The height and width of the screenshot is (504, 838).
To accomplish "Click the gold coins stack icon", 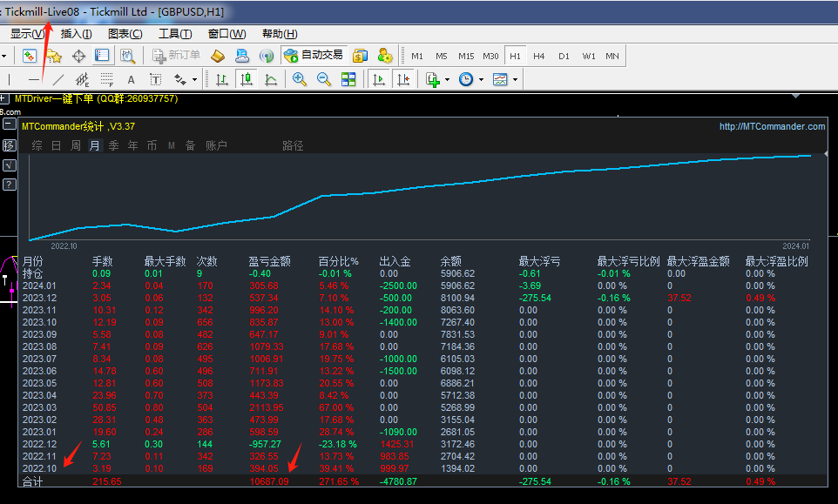I will pos(361,56).
